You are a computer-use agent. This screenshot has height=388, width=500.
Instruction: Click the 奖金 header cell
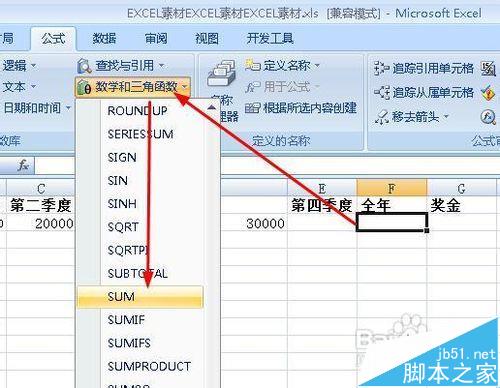tap(462, 205)
